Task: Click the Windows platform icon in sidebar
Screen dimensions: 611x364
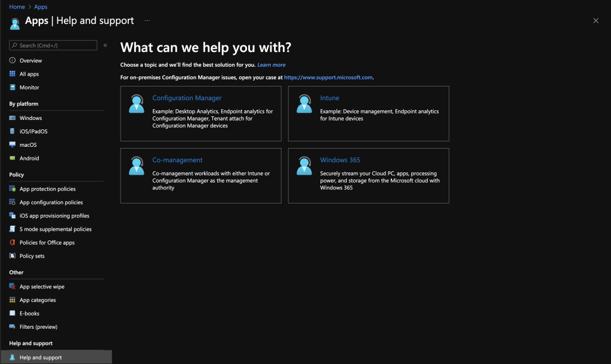Action: 13,118
